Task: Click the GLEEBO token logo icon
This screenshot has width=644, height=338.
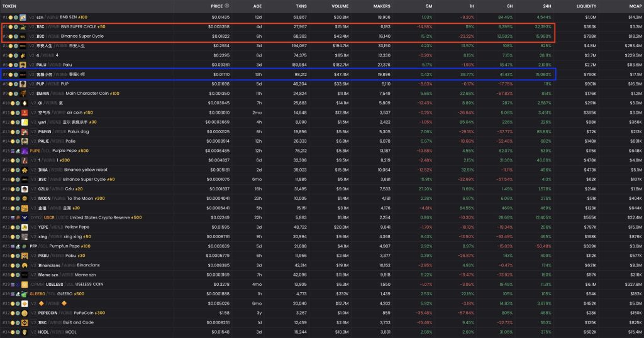Action: click(25, 293)
